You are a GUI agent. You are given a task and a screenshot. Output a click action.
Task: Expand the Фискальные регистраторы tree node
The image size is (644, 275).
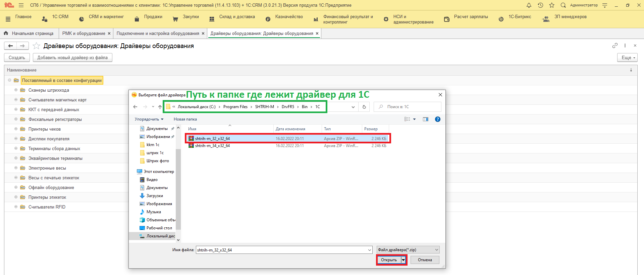coord(16,119)
